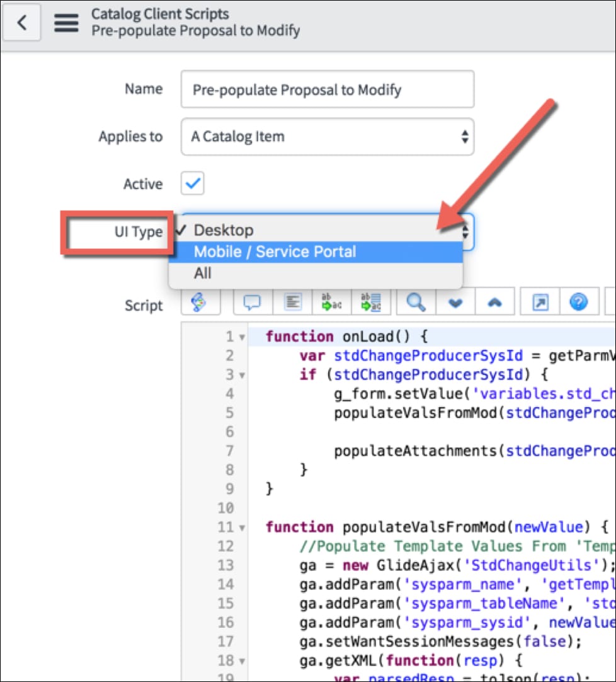Uncheck the Active checkbox
Image resolution: width=616 pixels, height=682 pixels.
coord(193,183)
